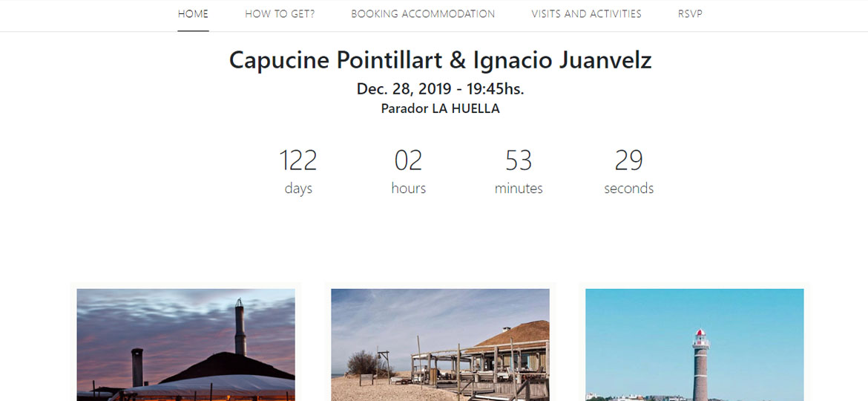Click the couple names heading

(x=440, y=60)
